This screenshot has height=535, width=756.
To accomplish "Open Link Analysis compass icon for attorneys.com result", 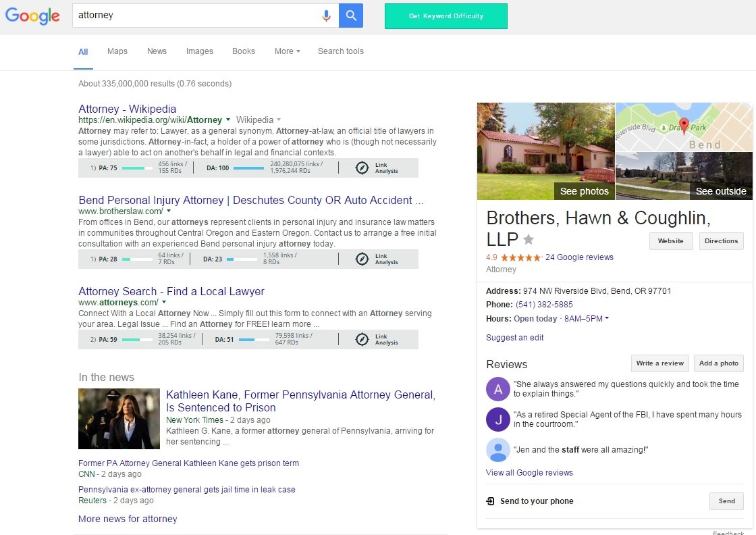I will point(362,339).
